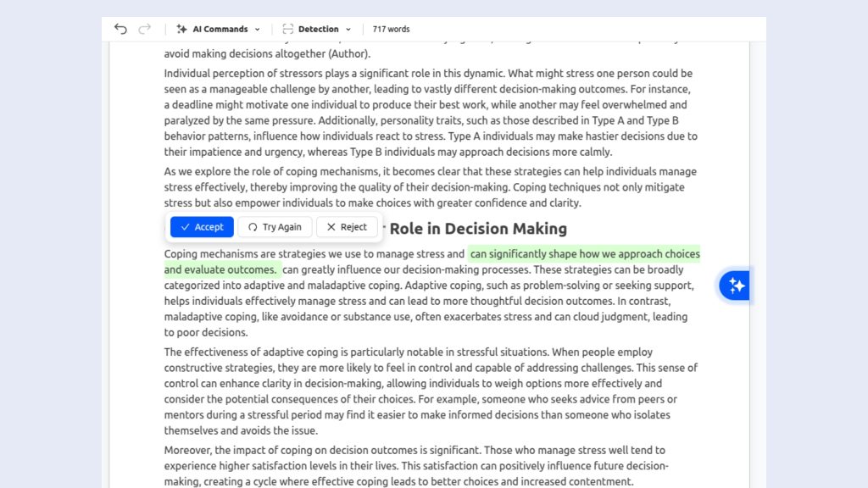868x488 pixels.
Task: Click the scan frame icon beside Detection
Action: [287, 29]
